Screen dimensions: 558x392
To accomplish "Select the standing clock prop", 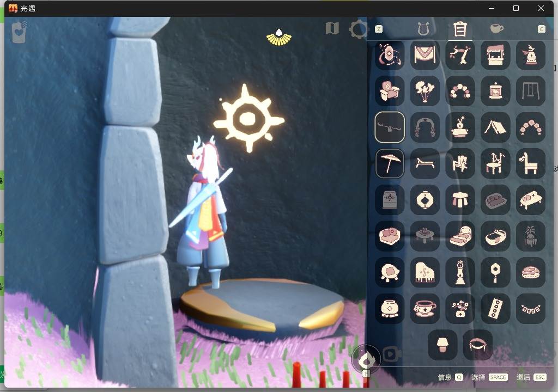I will click(x=460, y=272).
